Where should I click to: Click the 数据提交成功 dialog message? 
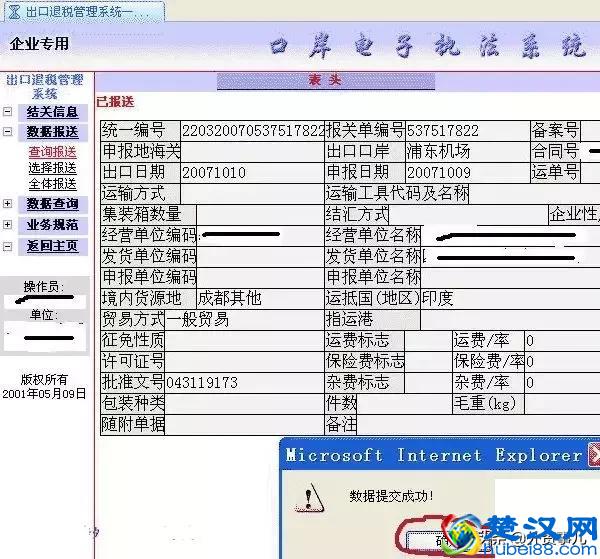click(391, 497)
